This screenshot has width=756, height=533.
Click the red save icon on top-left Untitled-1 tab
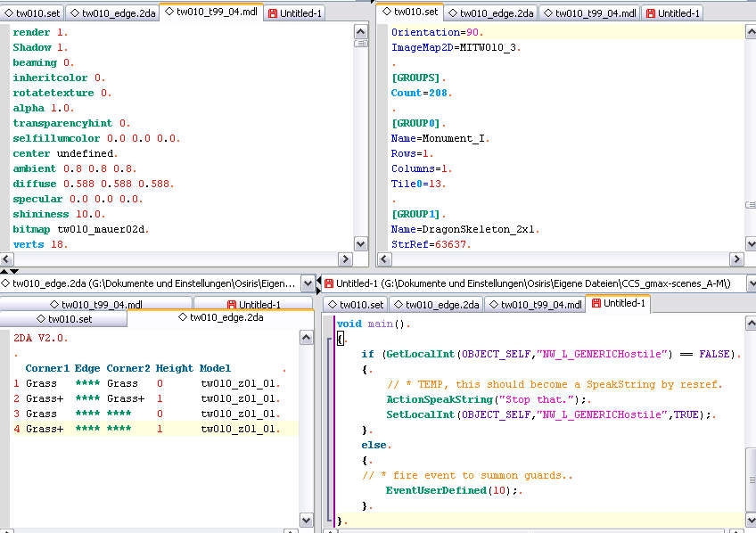(272, 13)
